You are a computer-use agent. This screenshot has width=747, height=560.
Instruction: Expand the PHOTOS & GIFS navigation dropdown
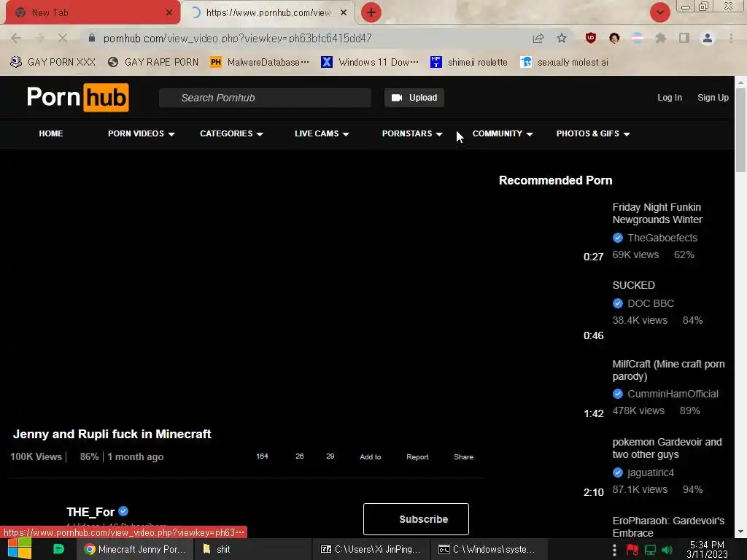[593, 134]
